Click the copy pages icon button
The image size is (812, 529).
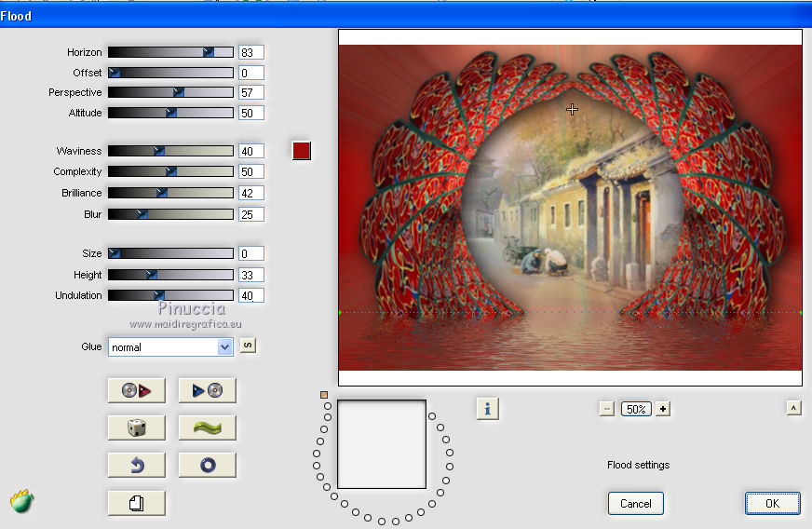click(137, 503)
